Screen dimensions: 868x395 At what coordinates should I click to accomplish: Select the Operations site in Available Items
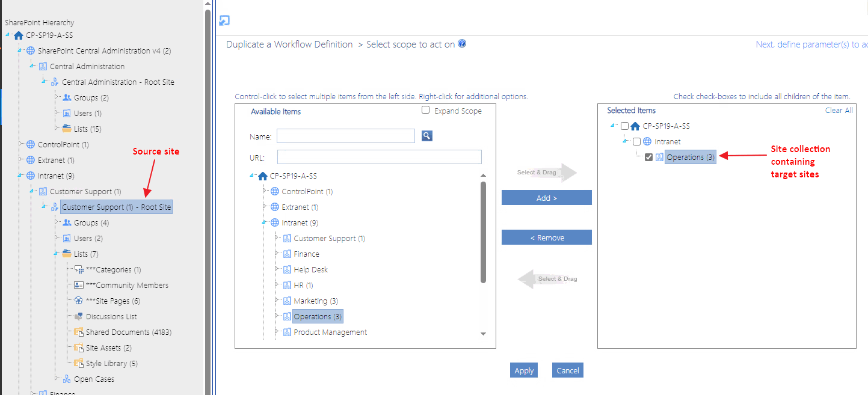click(x=318, y=316)
